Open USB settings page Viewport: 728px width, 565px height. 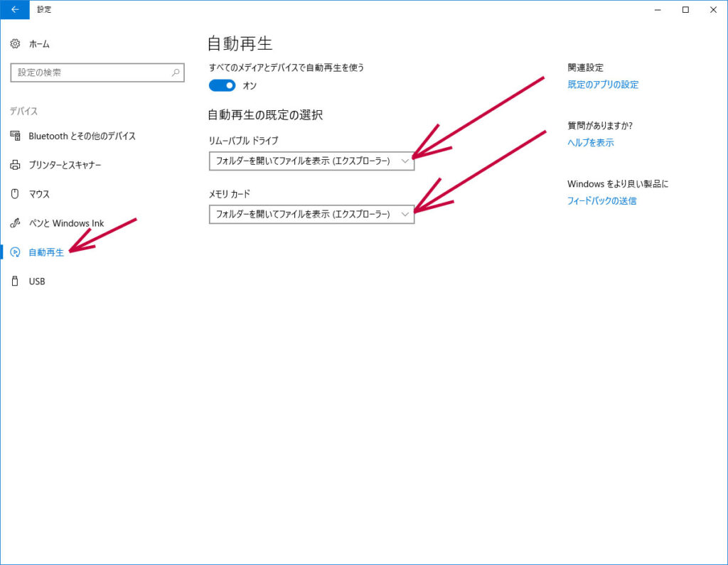37,281
